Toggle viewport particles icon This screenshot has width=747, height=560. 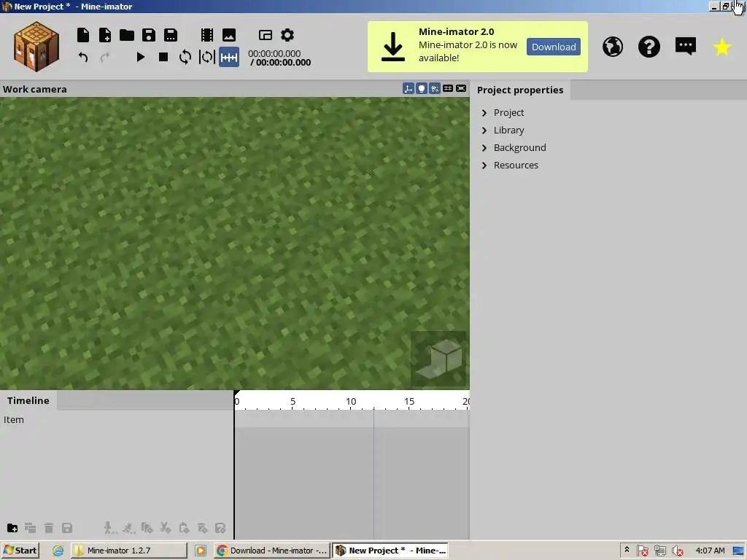click(435, 88)
